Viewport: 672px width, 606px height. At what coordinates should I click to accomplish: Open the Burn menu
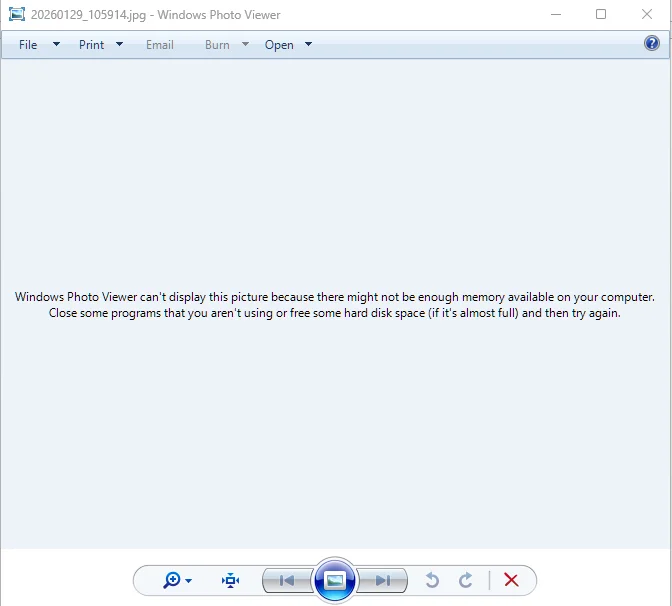(217, 45)
